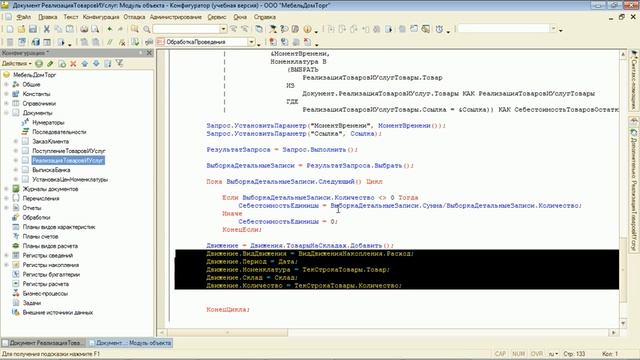Select Нумераторы tree item

(x=48, y=122)
